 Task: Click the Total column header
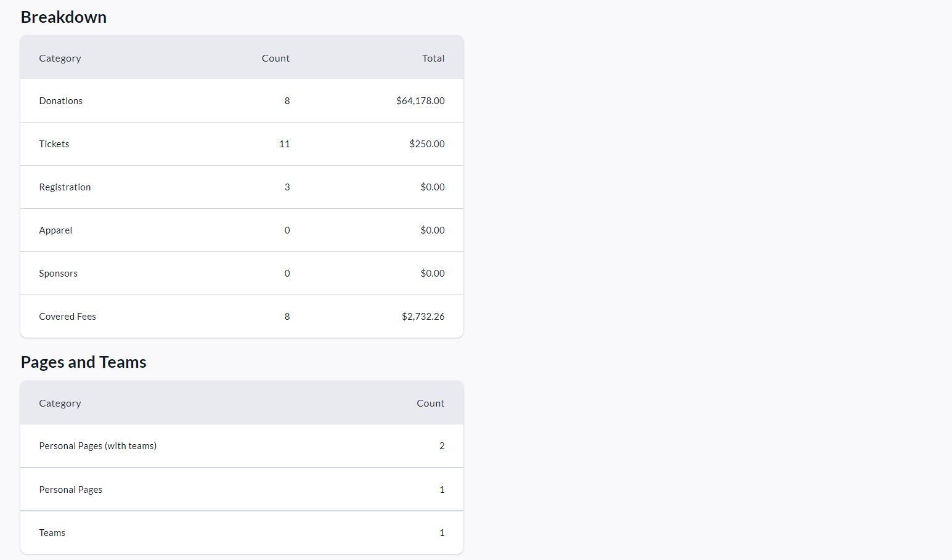(x=433, y=59)
